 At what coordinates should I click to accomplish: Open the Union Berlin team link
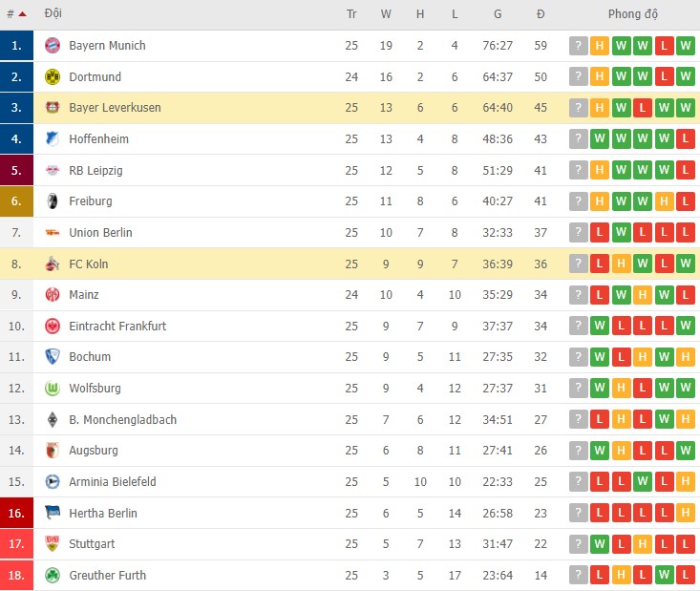pyautogui.click(x=100, y=233)
